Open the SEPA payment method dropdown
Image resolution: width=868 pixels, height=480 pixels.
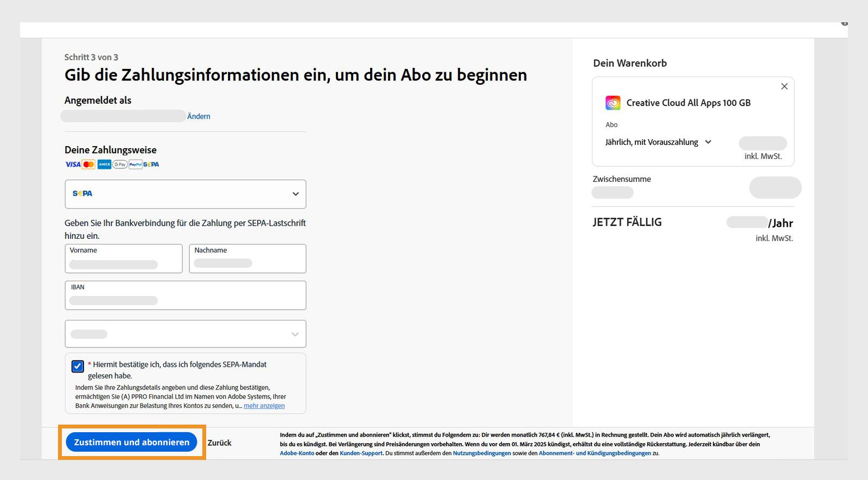(x=186, y=194)
